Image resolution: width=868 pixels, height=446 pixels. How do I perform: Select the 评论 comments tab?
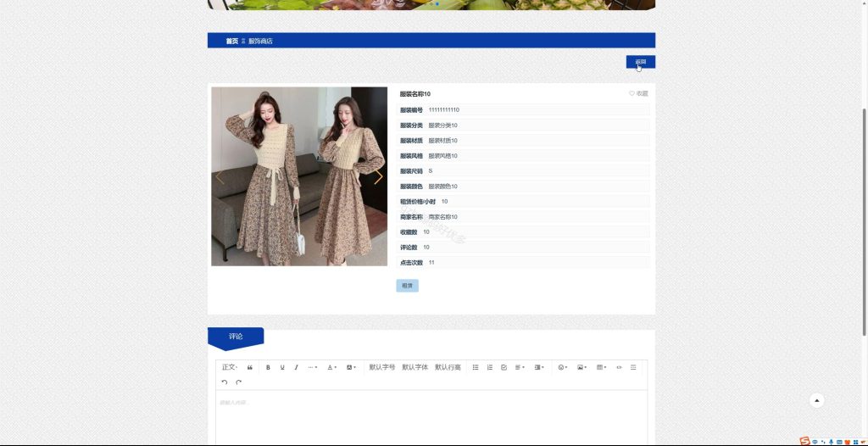click(236, 337)
